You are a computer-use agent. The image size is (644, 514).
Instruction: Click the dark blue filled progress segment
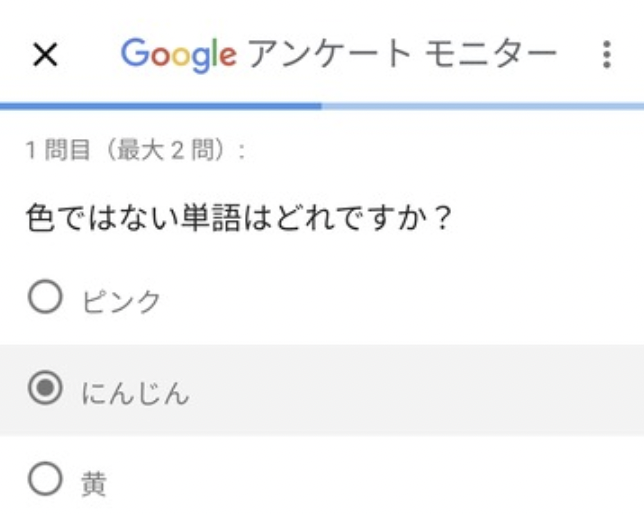click(x=161, y=106)
